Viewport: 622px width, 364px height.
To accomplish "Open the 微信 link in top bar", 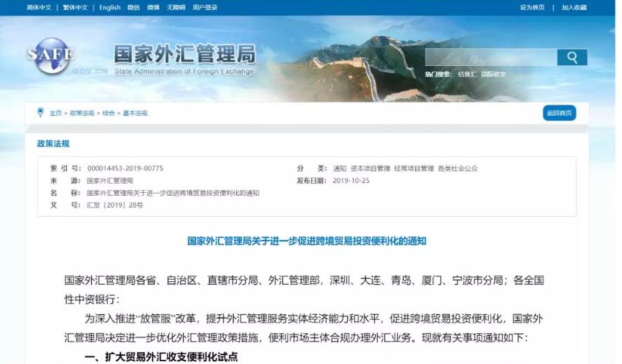I will point(133,7).
